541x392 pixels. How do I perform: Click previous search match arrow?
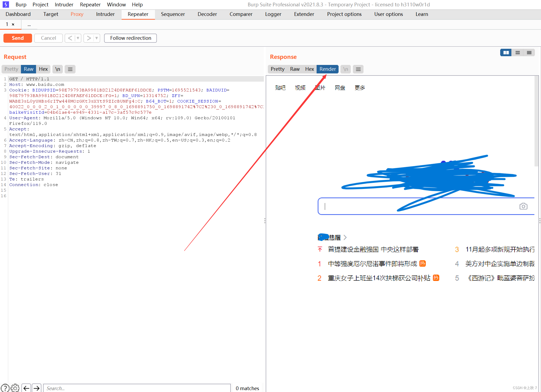tap(26, 388)
